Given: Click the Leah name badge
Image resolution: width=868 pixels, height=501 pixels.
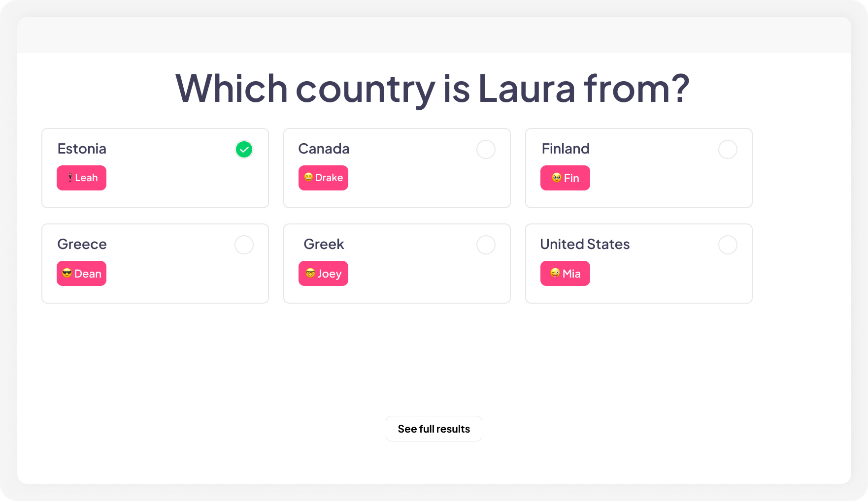Looking at the screenshot, I should [x=81, y=178].
